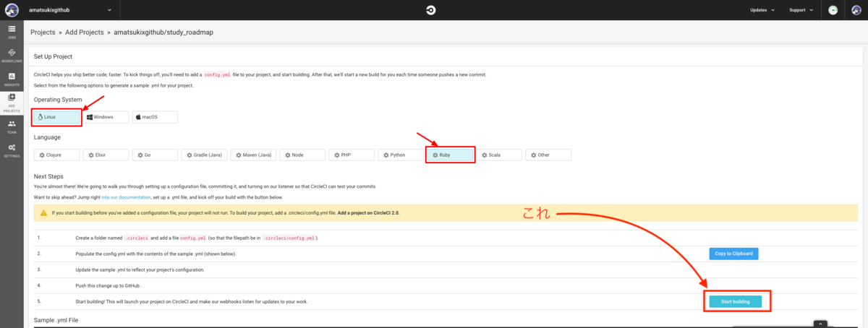The width and height of the screenshot is (868, 328).
Task: Click the green status icon in the header
Action: pos(833,10)
